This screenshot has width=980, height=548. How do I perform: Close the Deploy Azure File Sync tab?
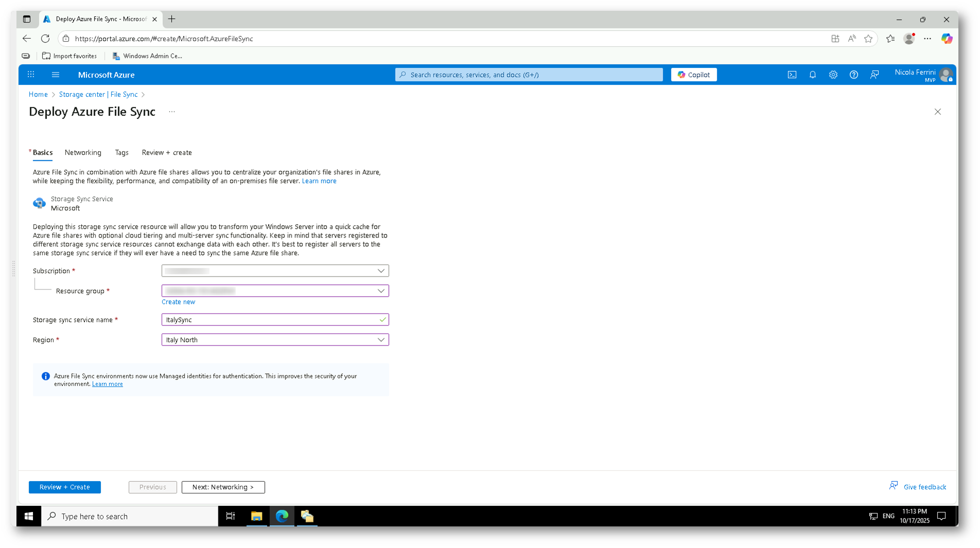pos(154,19)
